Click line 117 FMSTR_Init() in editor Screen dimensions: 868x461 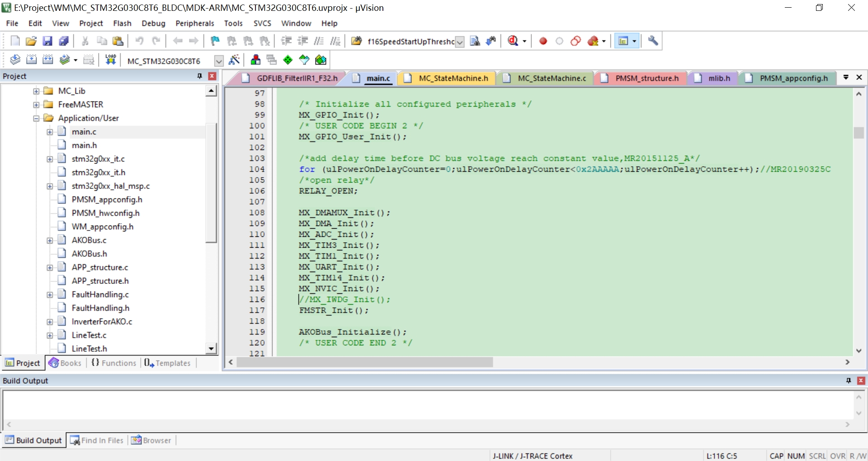tap(334, 310)
